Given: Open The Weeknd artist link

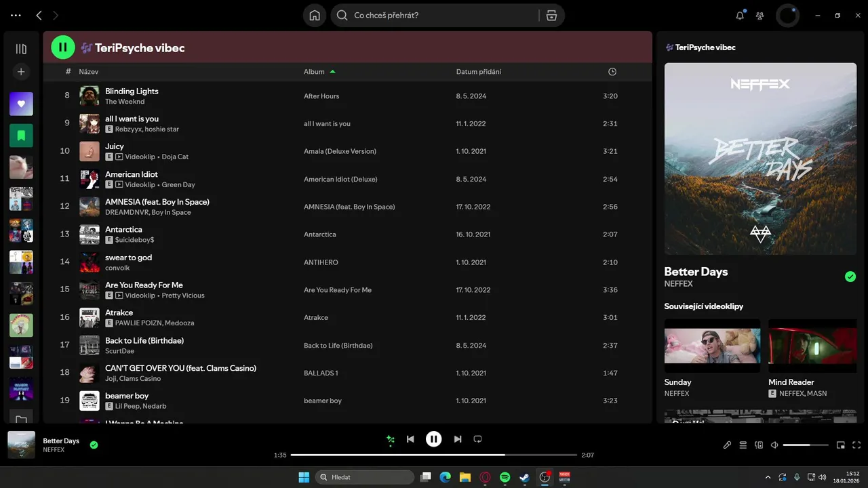Looking at the screenshot, I should [125, 102].
